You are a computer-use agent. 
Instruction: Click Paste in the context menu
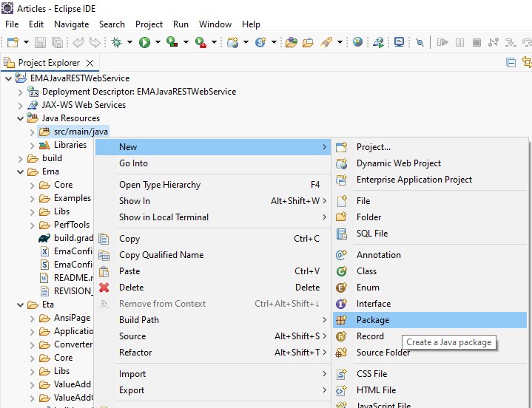[213, 271]
